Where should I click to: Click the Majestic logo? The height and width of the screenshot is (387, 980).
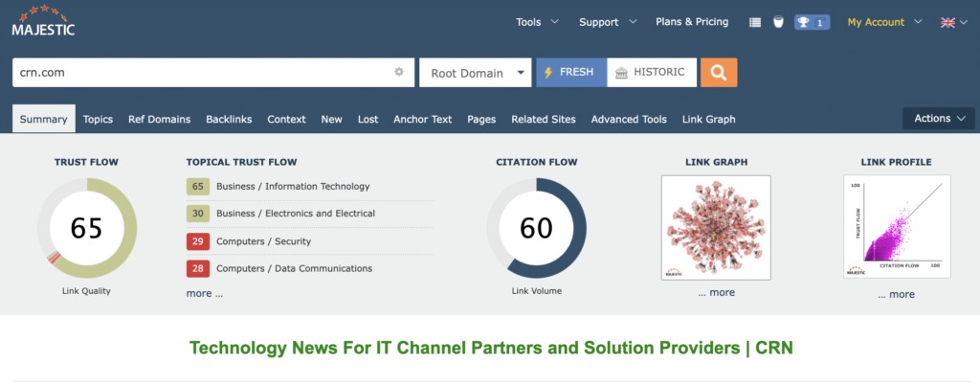43,20
